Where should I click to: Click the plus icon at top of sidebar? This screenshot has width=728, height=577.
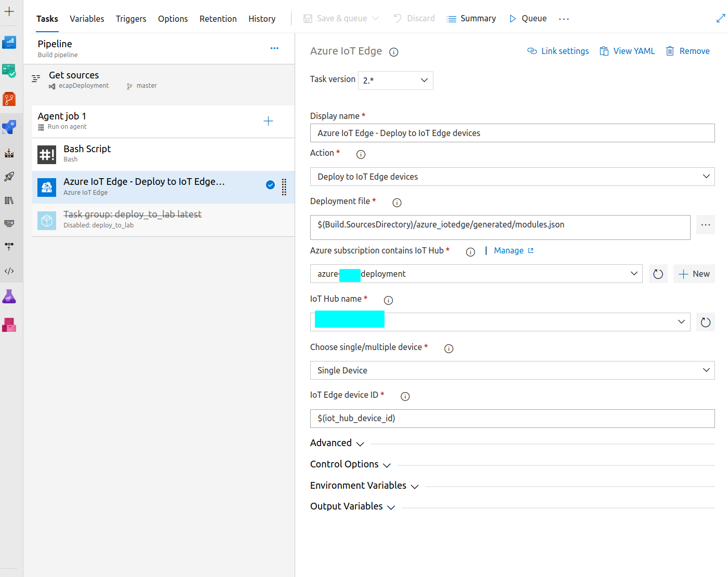pos(9,11)
